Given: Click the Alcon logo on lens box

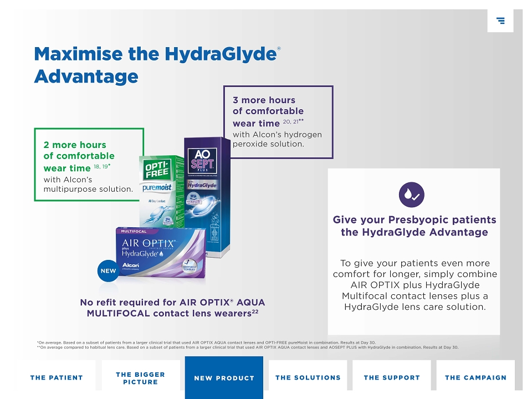Looking at the screenshot, I should [x=131, y=265].
